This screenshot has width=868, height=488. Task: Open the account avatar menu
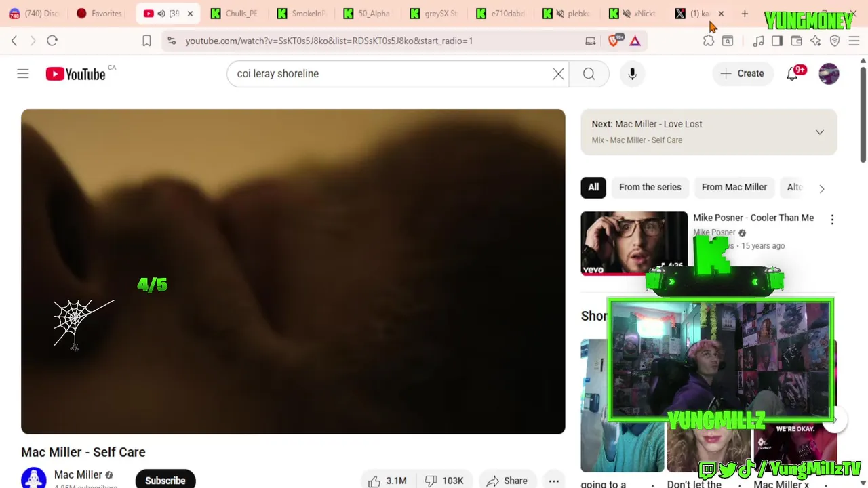click(829, 74)
